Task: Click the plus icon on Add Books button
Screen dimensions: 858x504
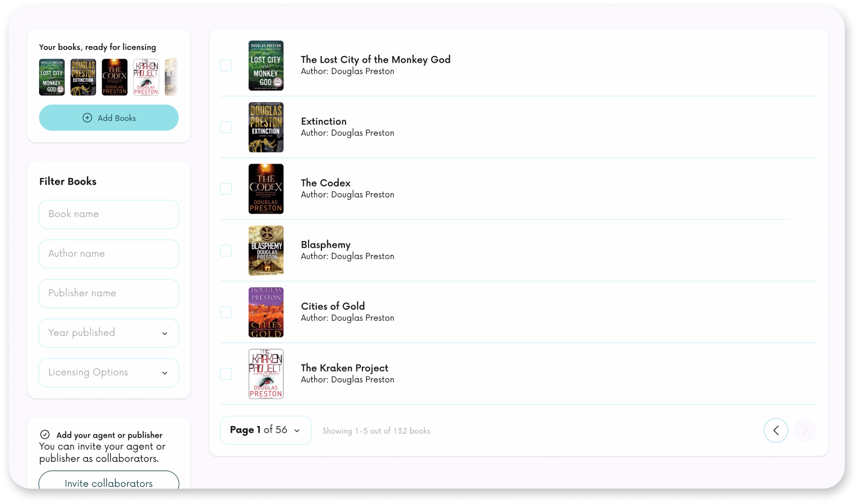Action: tap(87, 118)
